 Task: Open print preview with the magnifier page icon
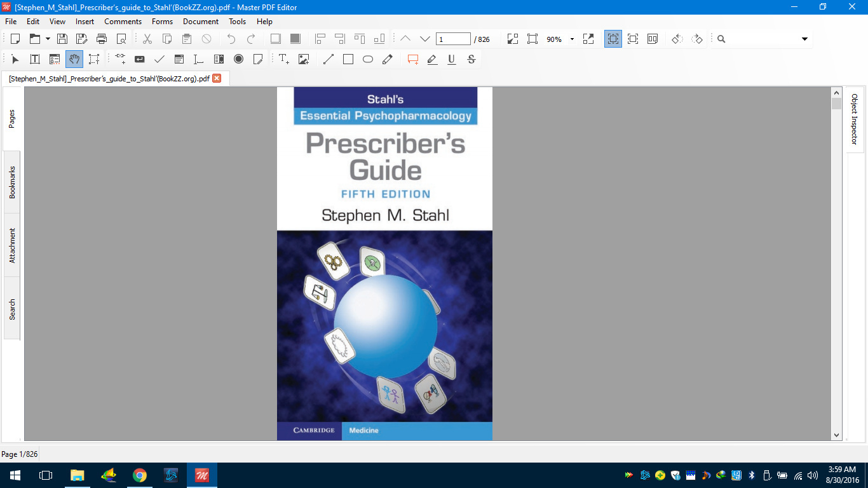coord(121,39)
